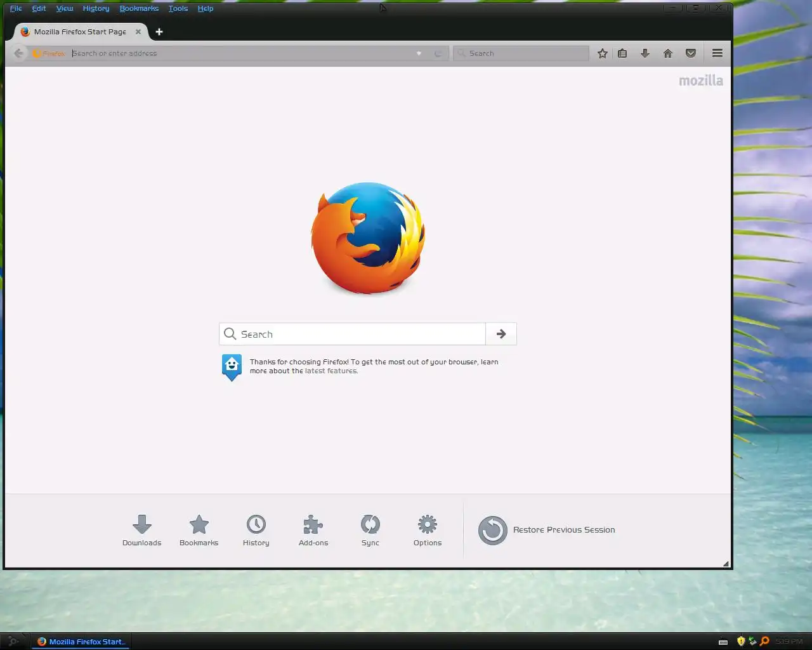Click the orange magnifier tray icon
The height and width of the screenshot is (650, 812).
764,641
